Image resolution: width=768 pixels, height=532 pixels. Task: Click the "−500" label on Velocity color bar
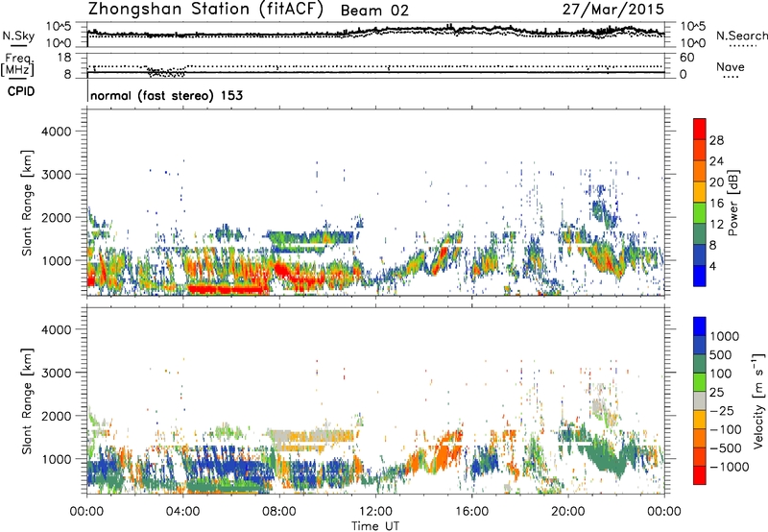[726, 447]
